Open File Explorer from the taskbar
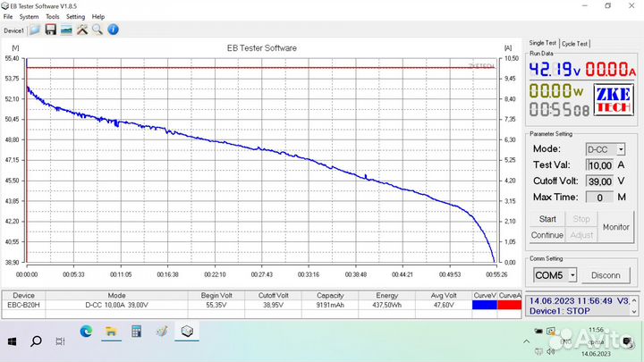This screenshot has height=362, width=644. (x=112, y=332)
